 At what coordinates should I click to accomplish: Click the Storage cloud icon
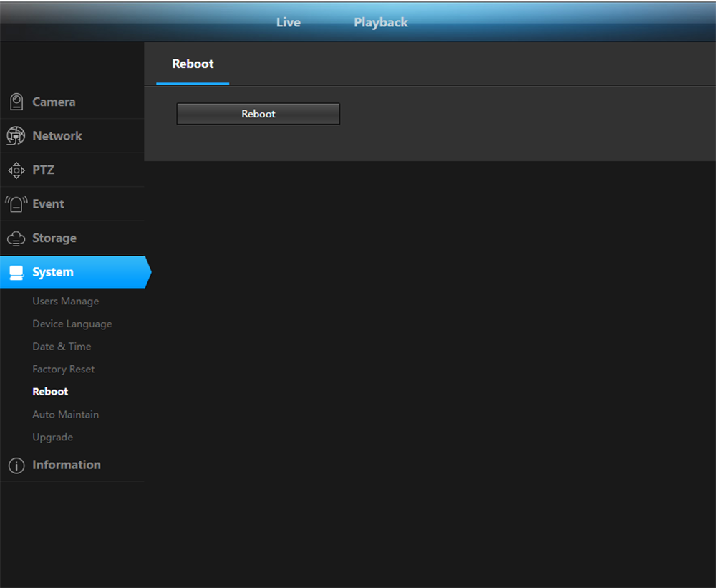(x=16, y=238)
